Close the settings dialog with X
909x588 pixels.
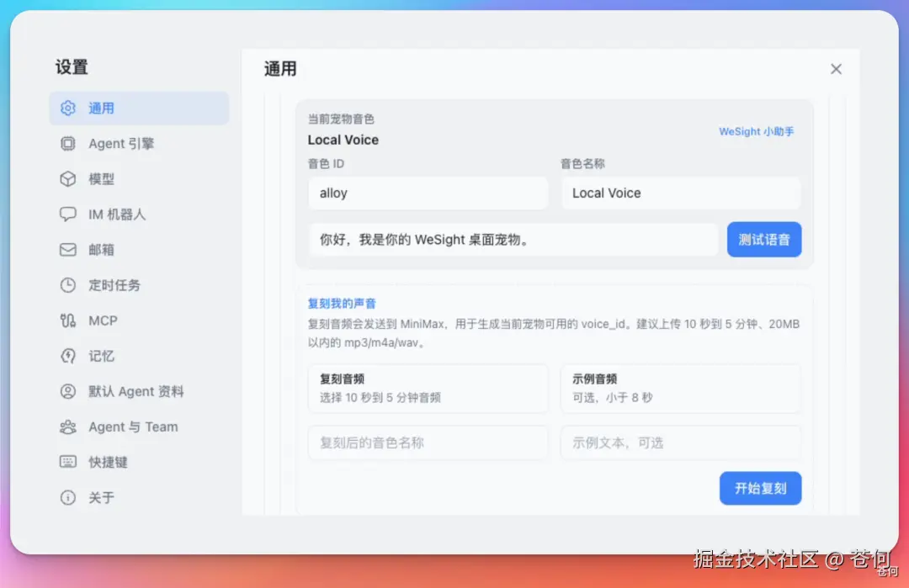(x=836, y=69)
